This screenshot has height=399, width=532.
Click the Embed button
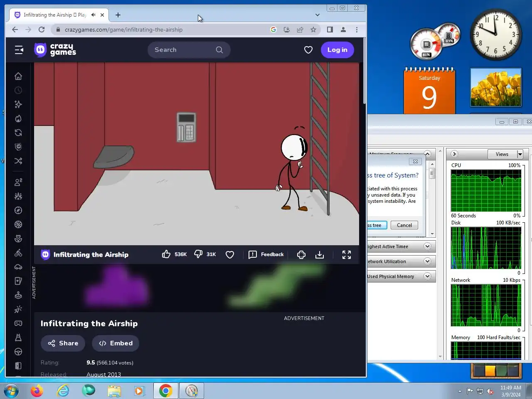point(116,343)
